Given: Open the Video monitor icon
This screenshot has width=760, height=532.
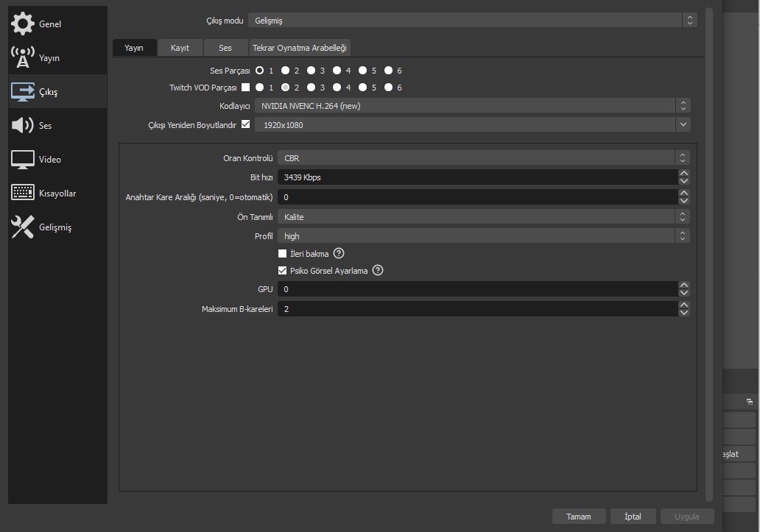Looking at the screenshot, I should coord(23,159).
